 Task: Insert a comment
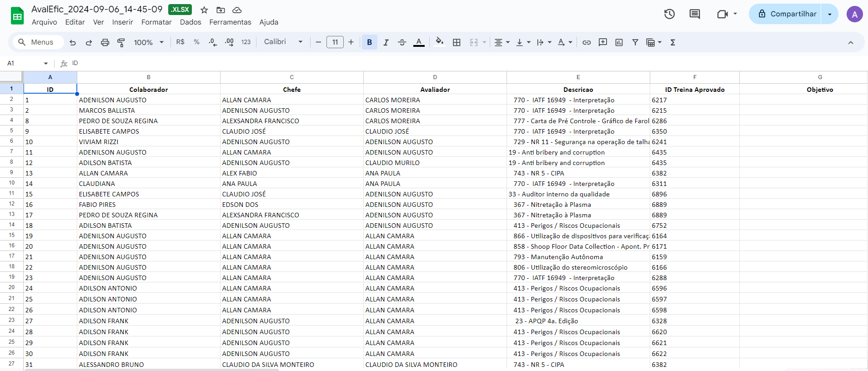[603, 42]
